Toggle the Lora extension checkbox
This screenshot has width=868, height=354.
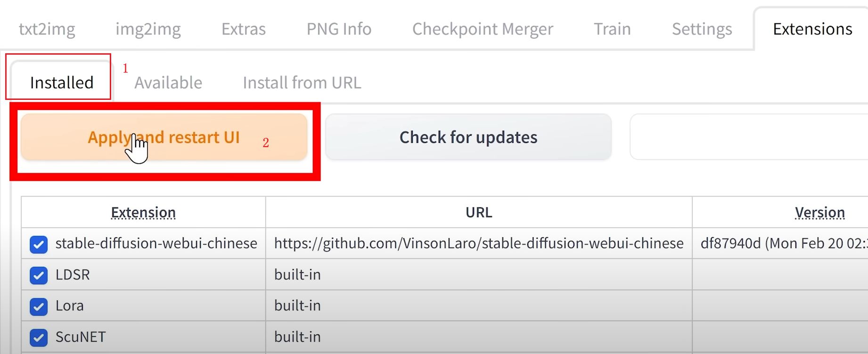(x=39, y=307)
